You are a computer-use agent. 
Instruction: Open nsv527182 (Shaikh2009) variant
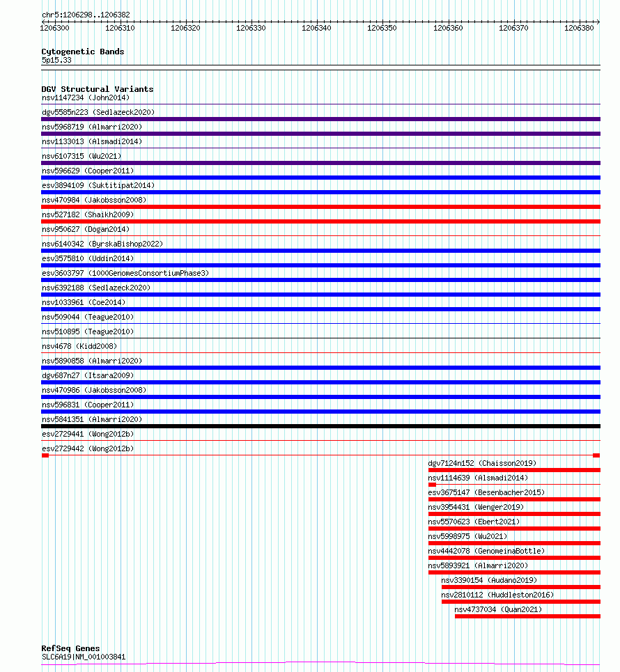point(88,214)
